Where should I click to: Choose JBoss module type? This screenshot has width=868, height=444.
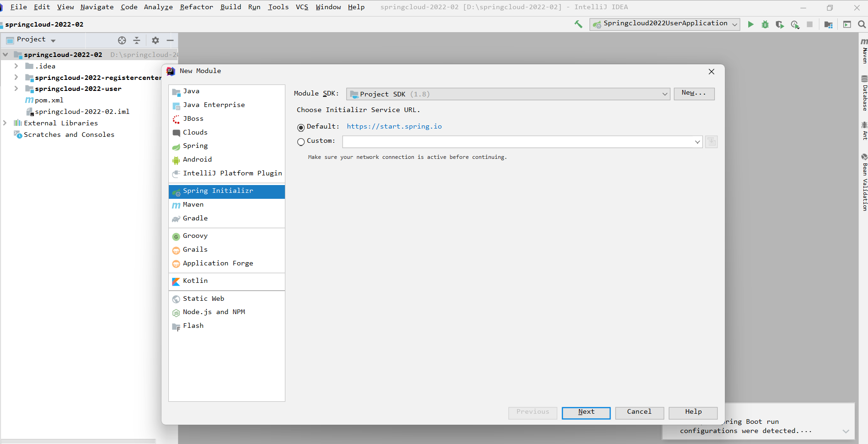227,119
